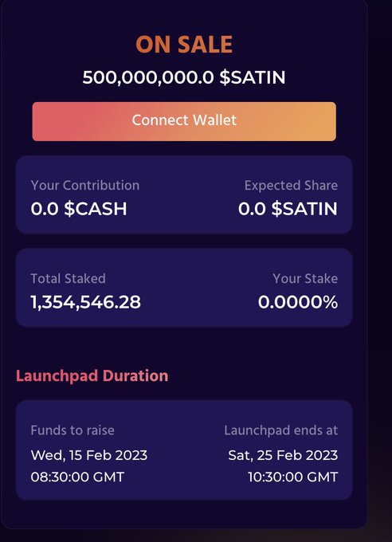
Task: Select the 500,000,000.0 $SATIN amount text
Action: [184, 77]
